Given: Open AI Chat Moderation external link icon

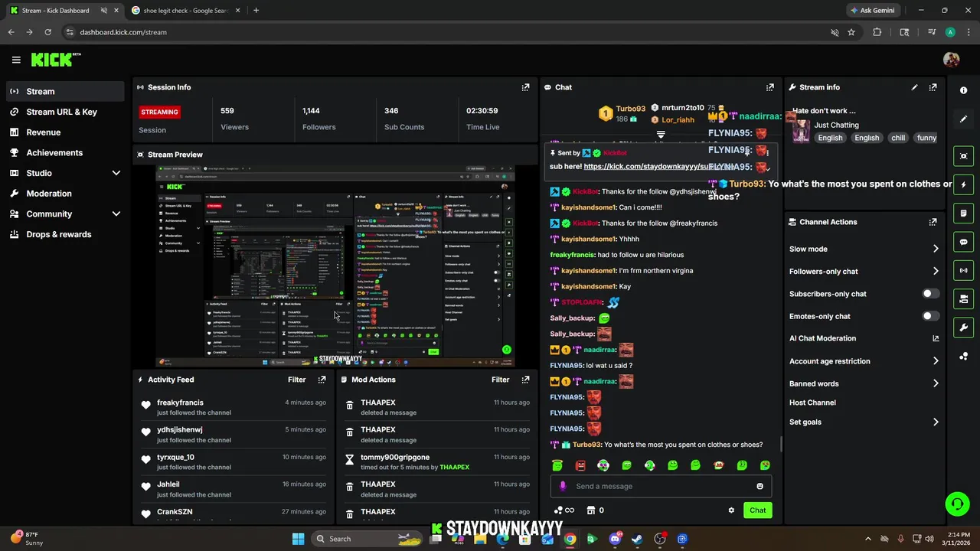Looking at the screenshot, I should (936, 338).
